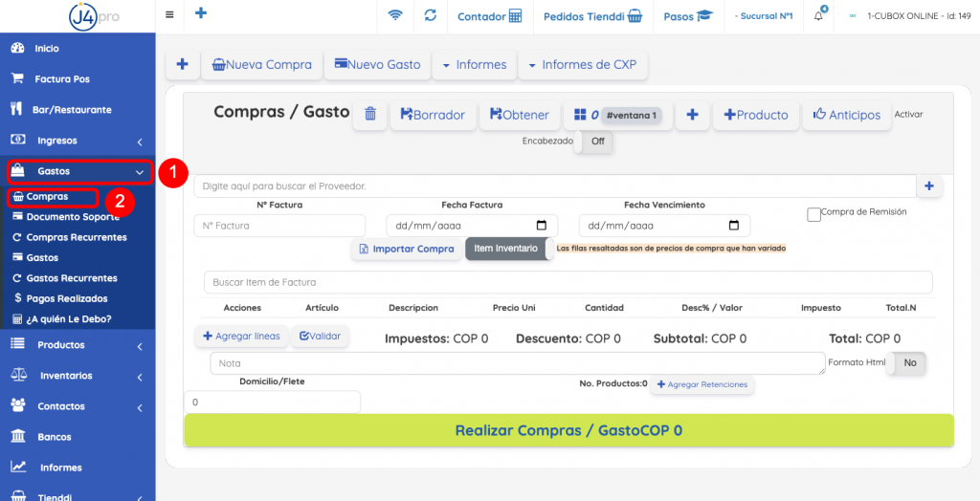Open calendar picker of Fecha Vencimiento

[734, 226]
